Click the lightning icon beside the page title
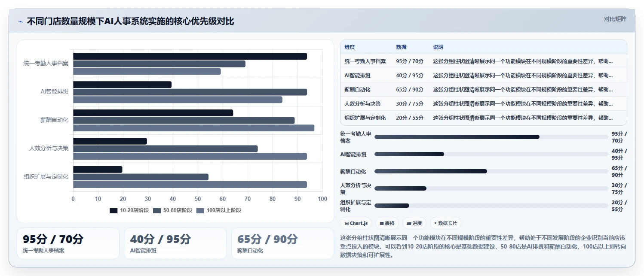The width and height of the screenshot is (644, 276). 20,21
